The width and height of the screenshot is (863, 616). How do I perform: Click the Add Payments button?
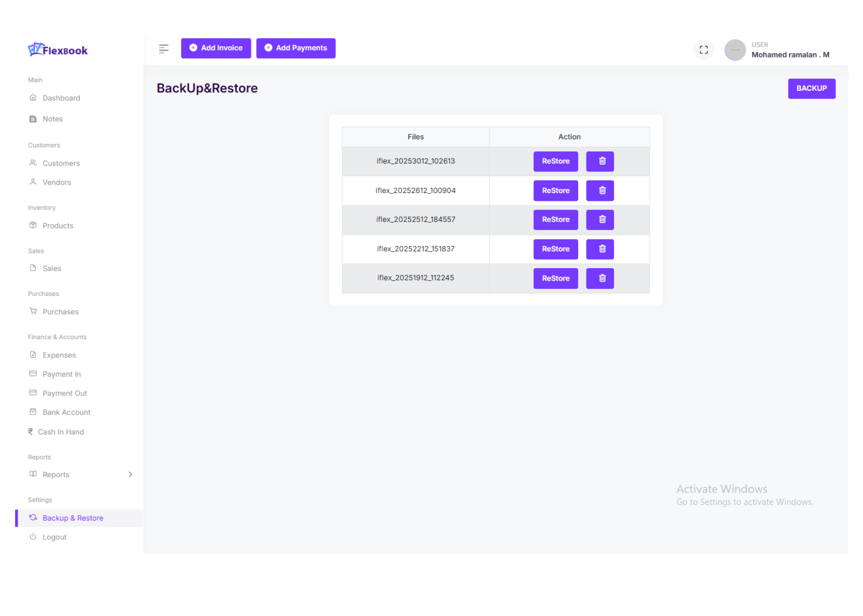[x=295, y=48]
